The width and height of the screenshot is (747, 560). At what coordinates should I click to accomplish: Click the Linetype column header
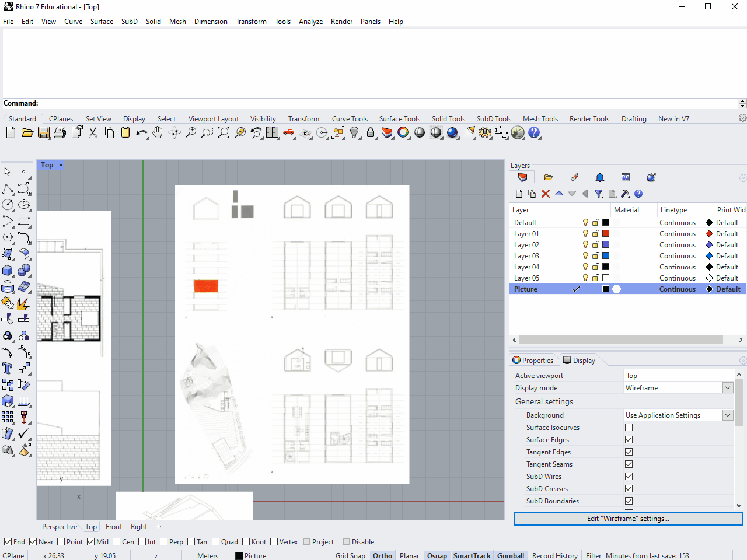(x=673, y=210)
